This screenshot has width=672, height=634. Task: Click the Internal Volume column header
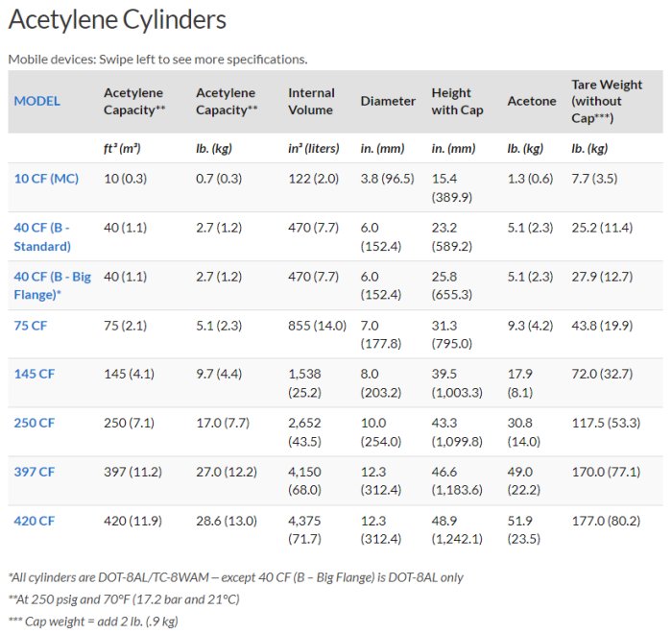point(311,101)
